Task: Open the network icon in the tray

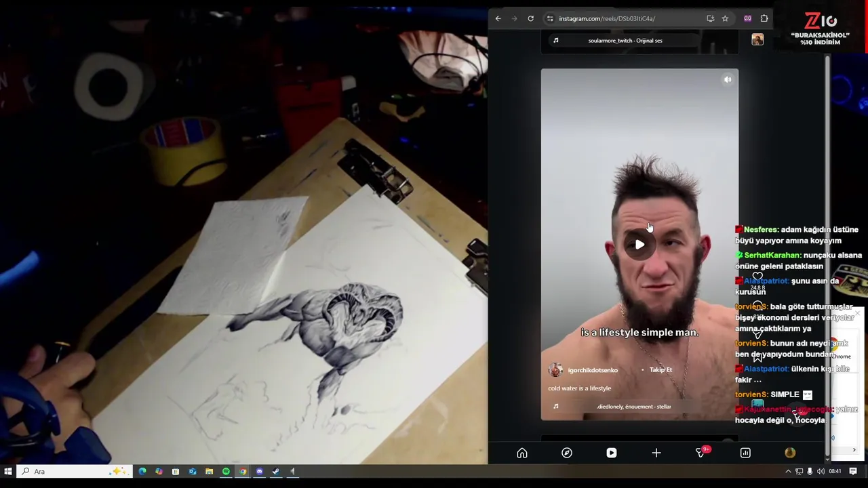Action: click(799, 472)
